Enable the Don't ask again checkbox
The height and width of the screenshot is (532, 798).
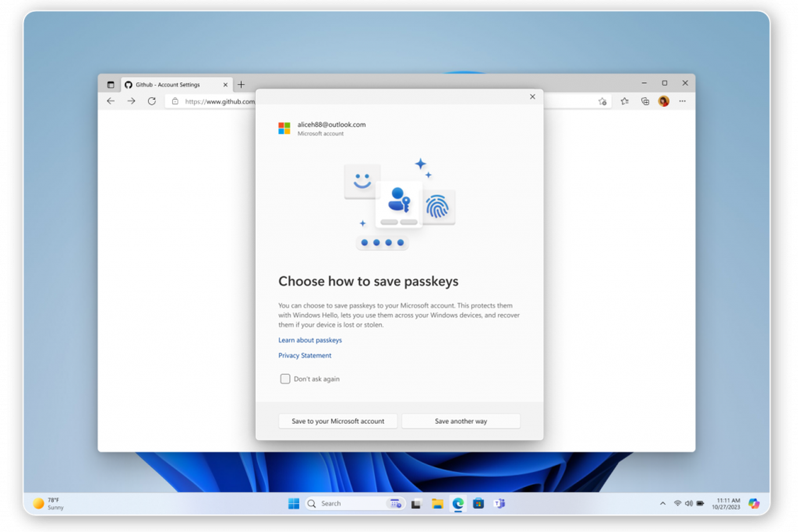pyautogui.click(x=285, y=379)
